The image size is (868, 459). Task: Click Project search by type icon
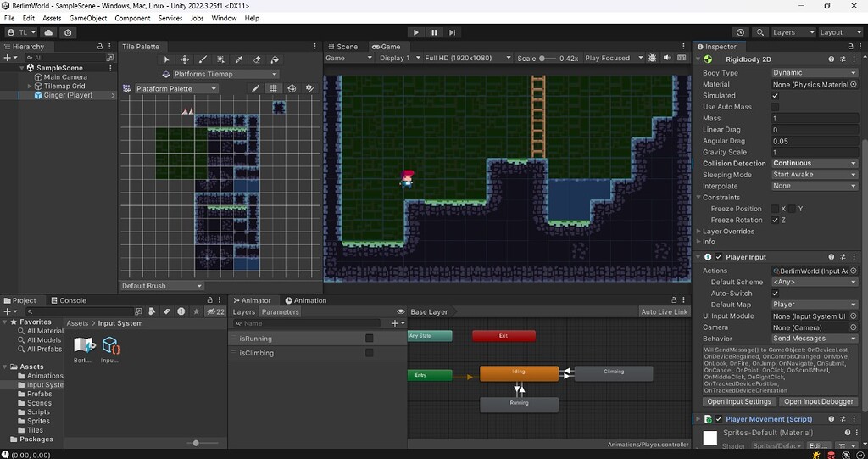pyautogui.click(x=153, y=311)
